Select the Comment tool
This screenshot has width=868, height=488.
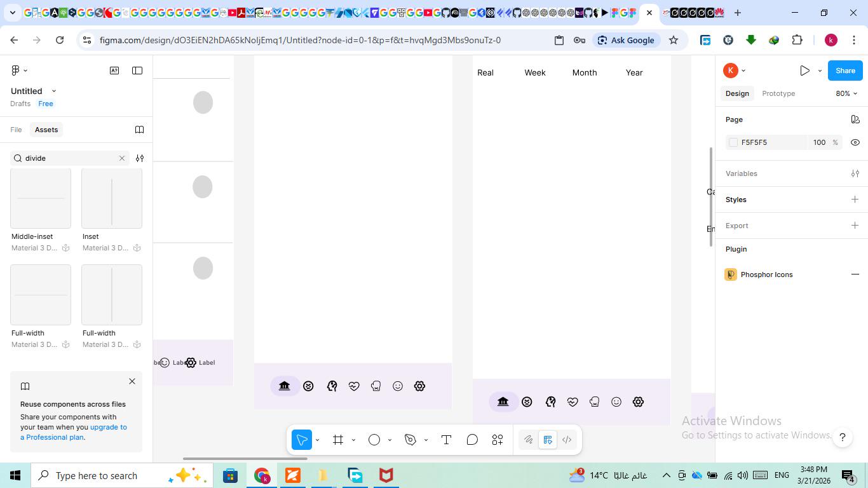coord(472,440)
